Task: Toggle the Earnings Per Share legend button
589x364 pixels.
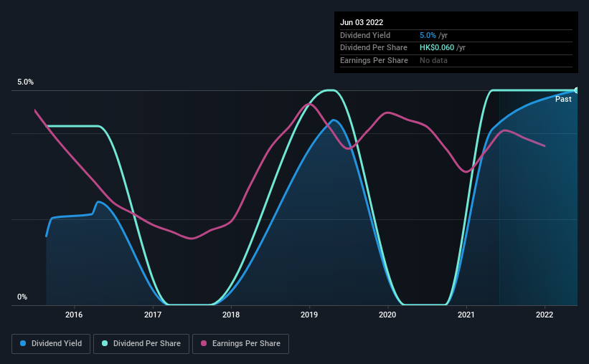Action: tap(240, 344)
